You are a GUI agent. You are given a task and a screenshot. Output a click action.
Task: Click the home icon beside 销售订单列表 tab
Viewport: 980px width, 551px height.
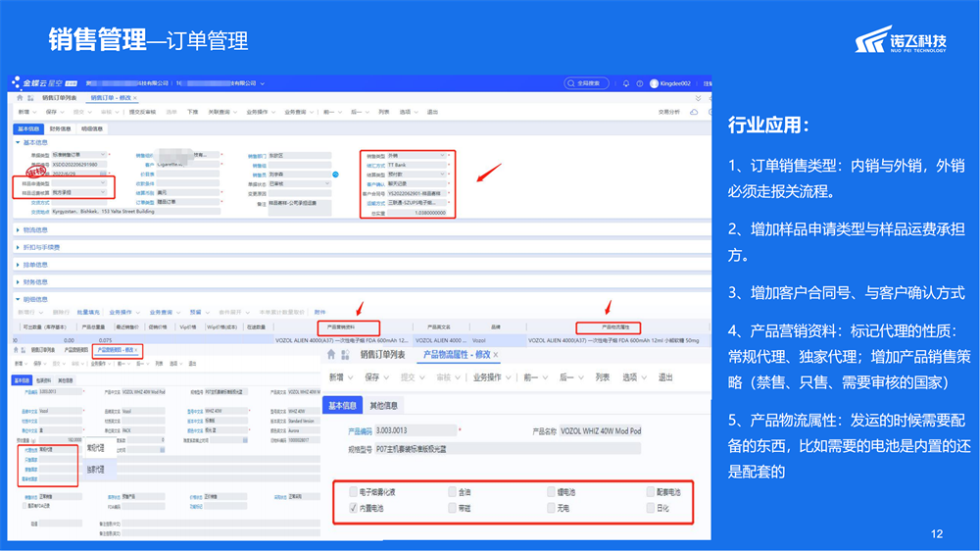[x=20, y=98]
